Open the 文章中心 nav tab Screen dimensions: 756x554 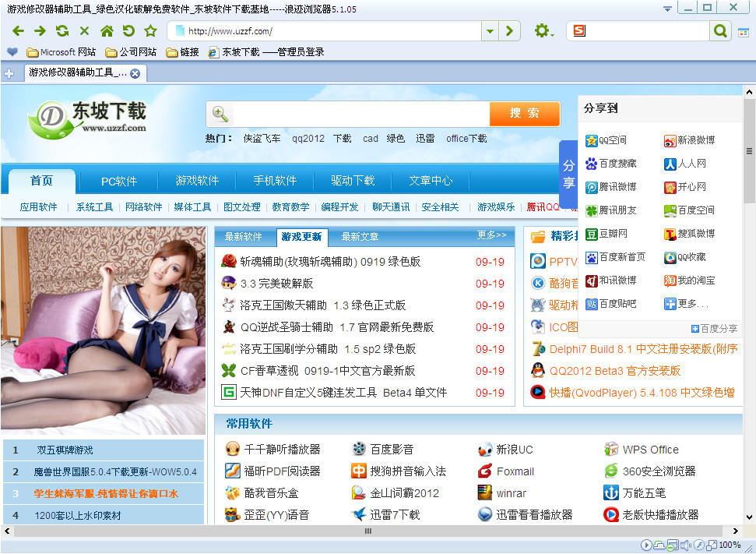(x=431, y=181)
